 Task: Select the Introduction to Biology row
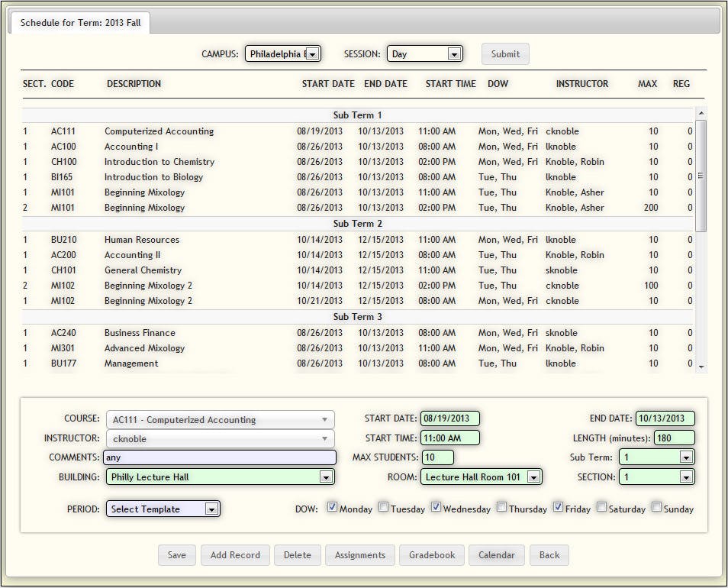pyautogui.click(x=357, y=177)
